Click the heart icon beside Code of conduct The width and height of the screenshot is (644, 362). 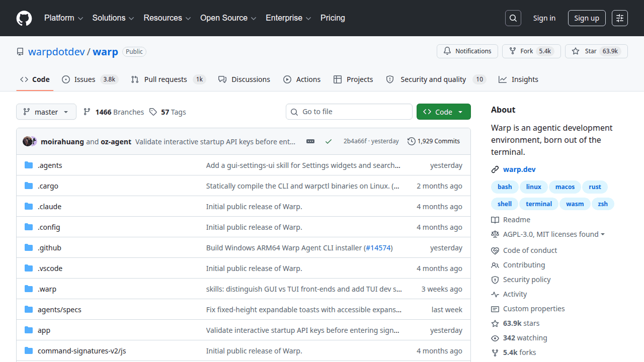tap(495, 250)
